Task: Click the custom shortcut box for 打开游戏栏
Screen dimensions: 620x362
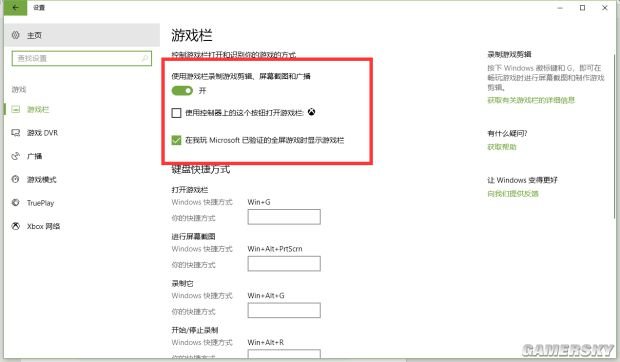Action: coord(284,217)
